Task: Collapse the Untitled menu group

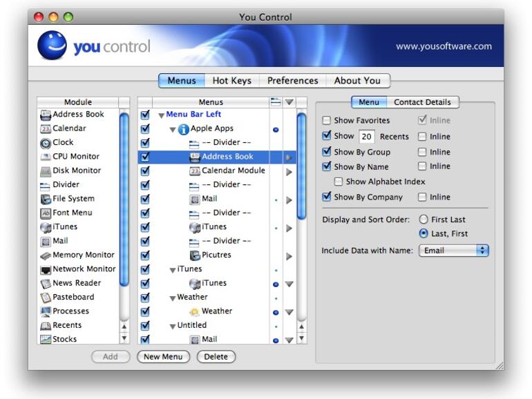Action: click(173, 327)
